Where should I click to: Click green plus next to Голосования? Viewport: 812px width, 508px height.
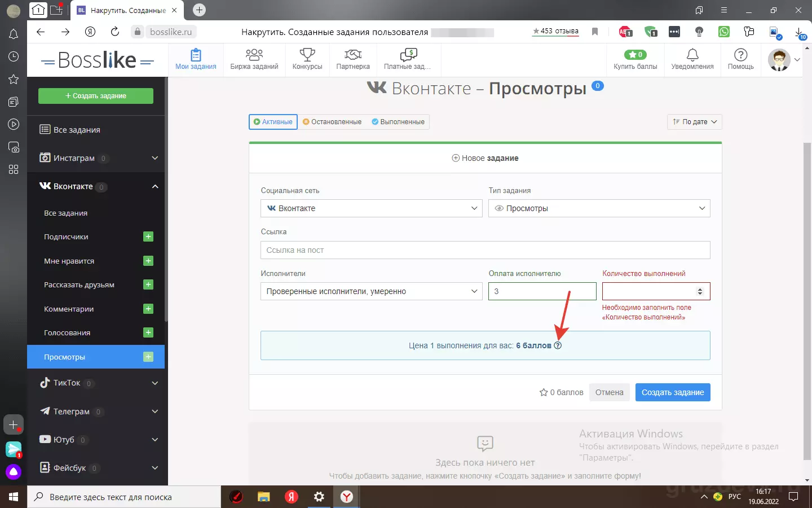148,332
